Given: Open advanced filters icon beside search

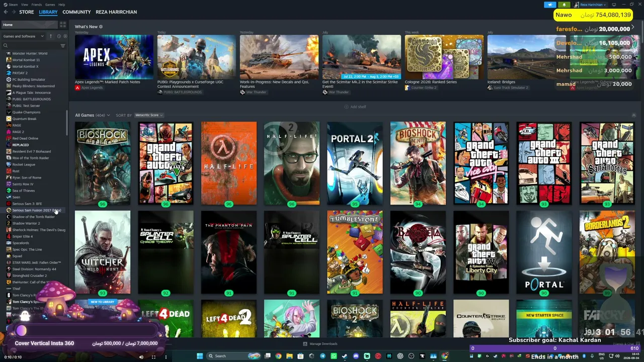Looking at the screenshot, I should 63,46.
